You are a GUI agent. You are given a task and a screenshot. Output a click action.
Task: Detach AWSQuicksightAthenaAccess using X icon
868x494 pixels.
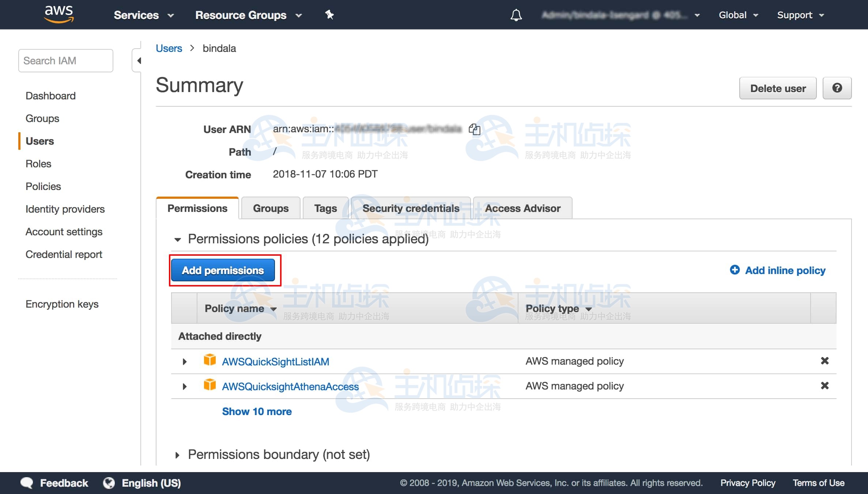click(x=824, y=386)
